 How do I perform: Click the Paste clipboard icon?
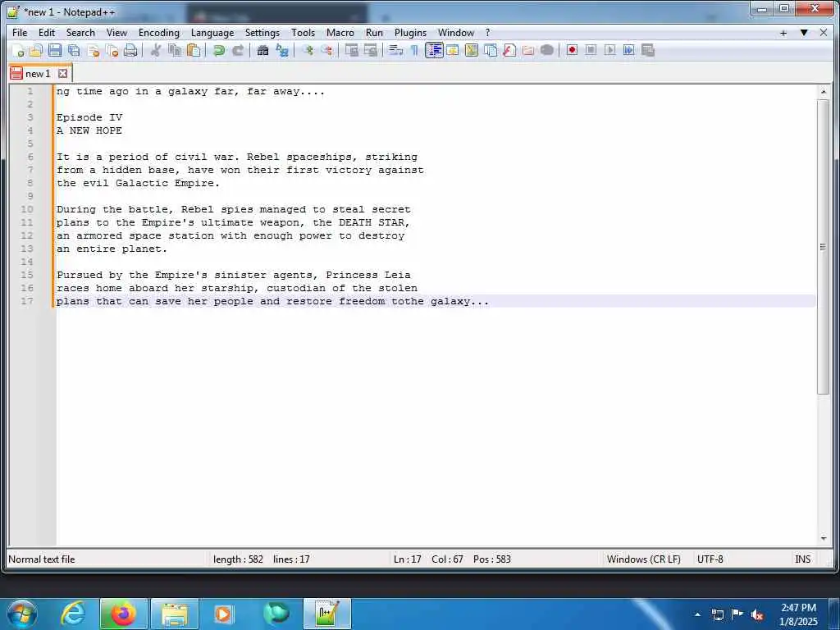194,50
